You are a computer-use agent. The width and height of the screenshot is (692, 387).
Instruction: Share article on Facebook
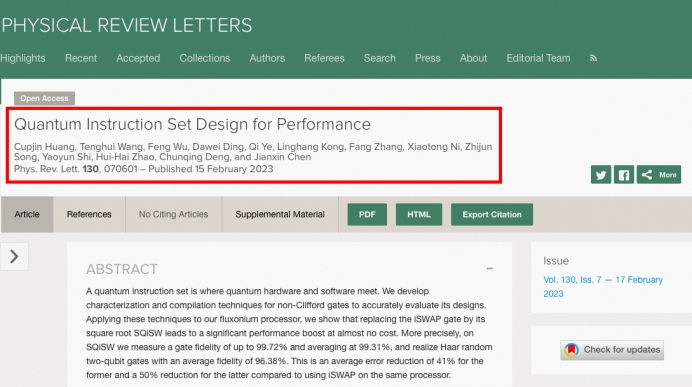624,175
